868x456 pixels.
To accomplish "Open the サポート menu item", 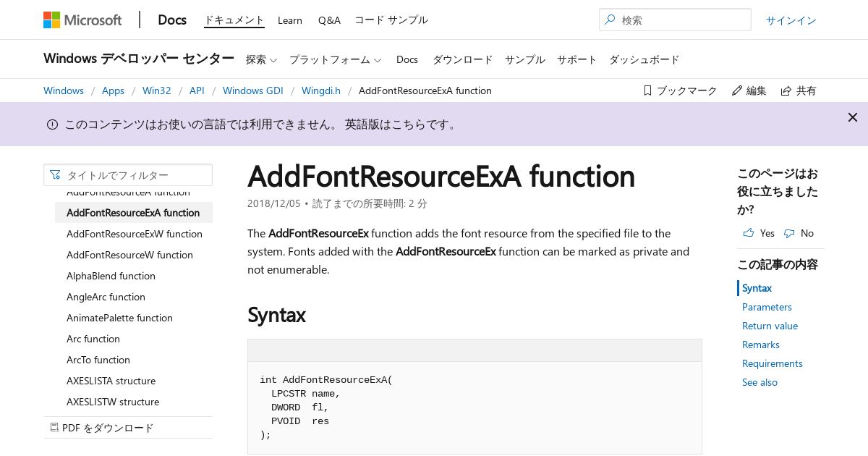I will (577, 59).
